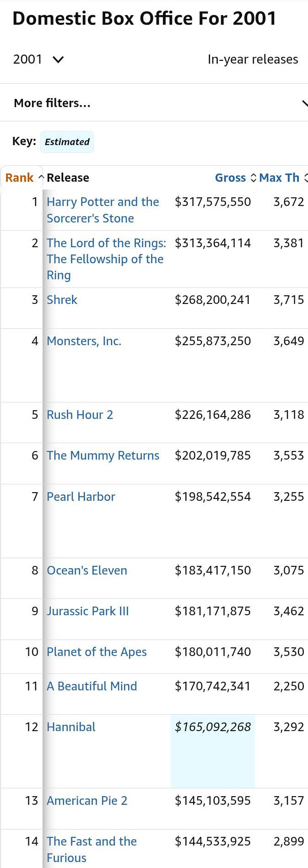Open the 2001 year dropdown
This screenshot has height=868, width=308.
point(38,60)
